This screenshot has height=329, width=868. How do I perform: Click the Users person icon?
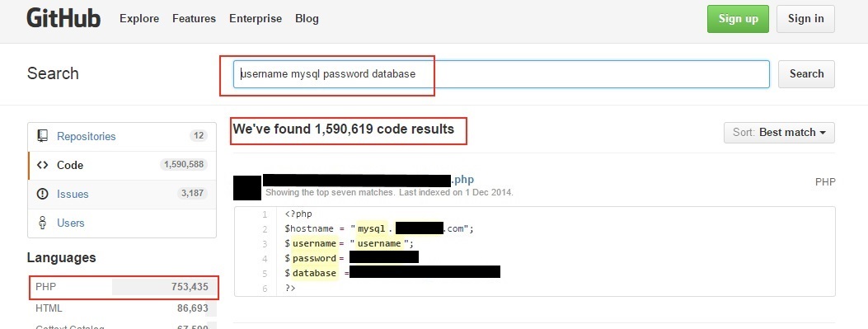coord(42,223)
